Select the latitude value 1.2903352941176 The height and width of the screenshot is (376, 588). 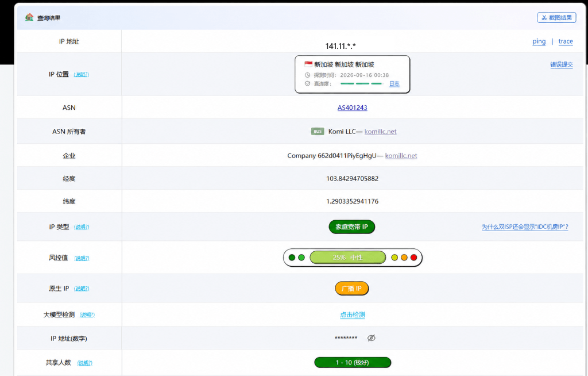click(x=352, y=201)
